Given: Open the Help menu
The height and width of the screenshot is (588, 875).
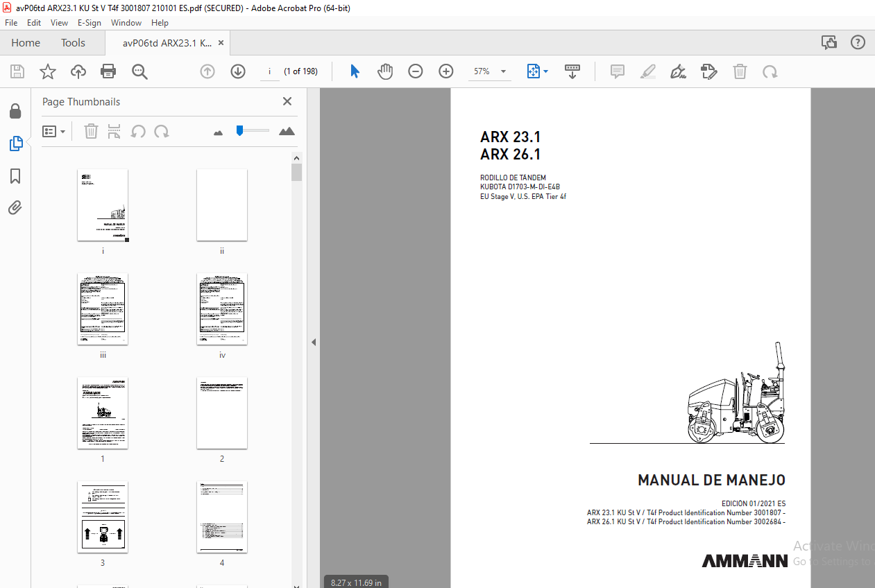Looking at the screenshot, I should 160,23.
